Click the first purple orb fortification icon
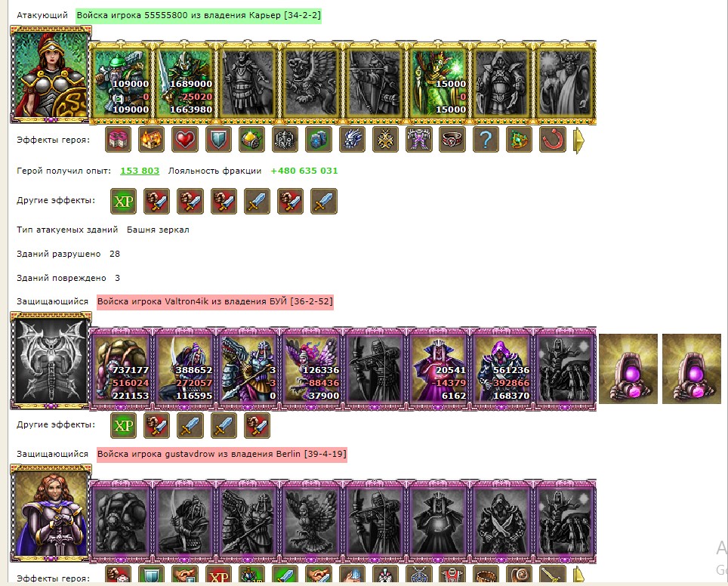 point(628,369)
